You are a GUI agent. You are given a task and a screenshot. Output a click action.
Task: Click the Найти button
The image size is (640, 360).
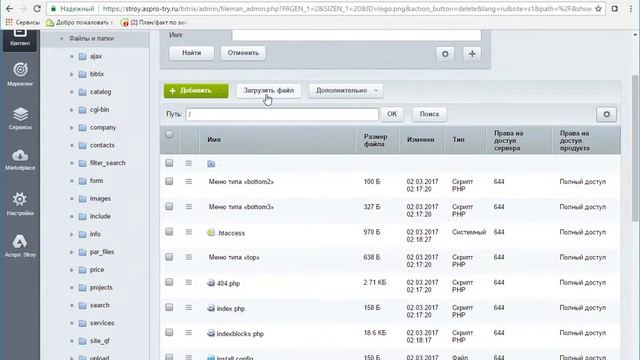191,53
